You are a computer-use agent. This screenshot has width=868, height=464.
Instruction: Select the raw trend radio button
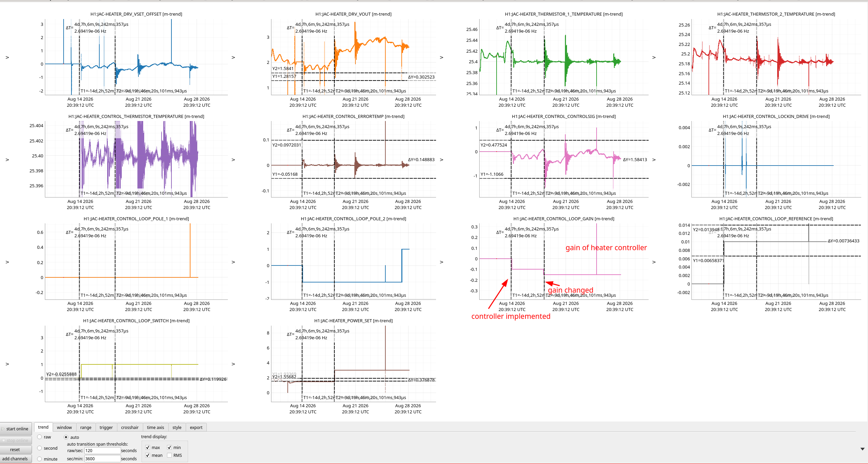pos(40,437)
